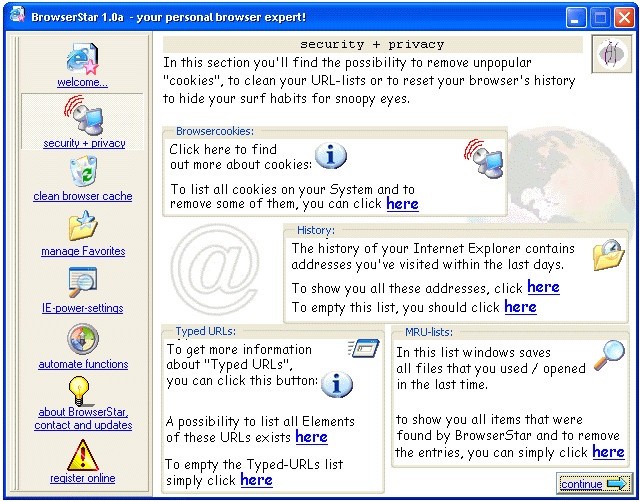Open the manage Favorites link

83,251
